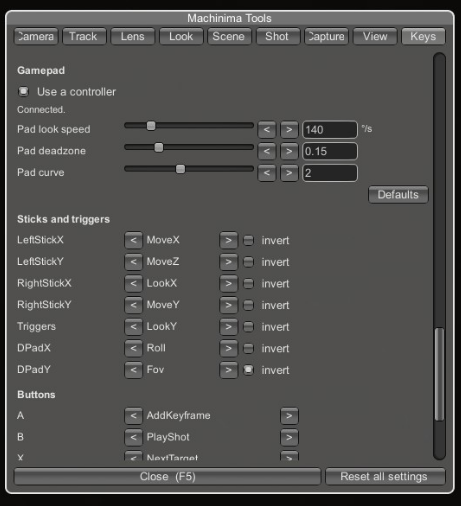Select next mapping for Triggers
This screenshot has width=461, height=506.
(228, 327)
